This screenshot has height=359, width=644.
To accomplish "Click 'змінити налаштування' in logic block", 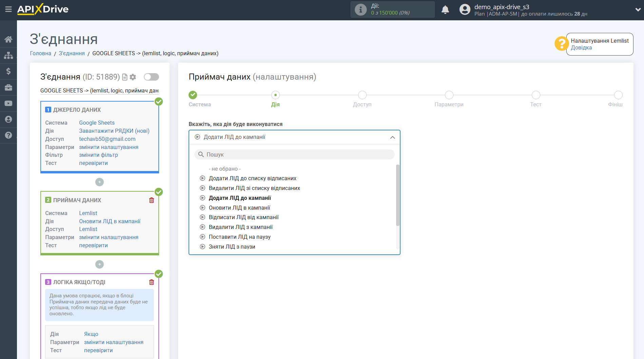I will 114,342.
